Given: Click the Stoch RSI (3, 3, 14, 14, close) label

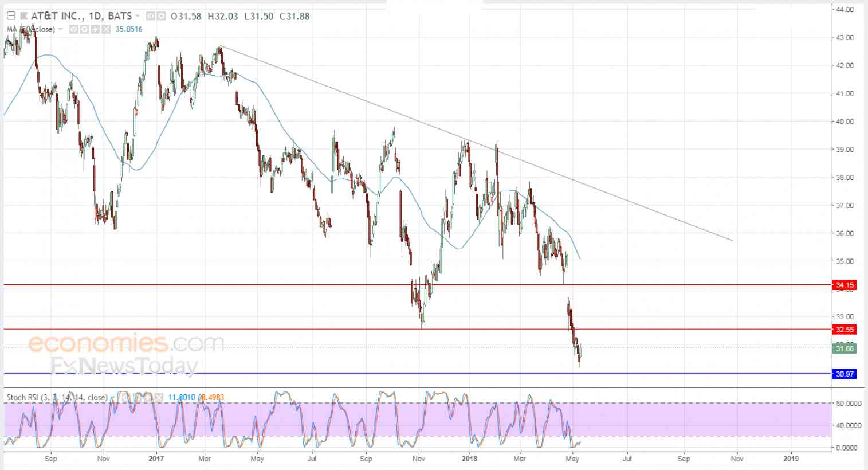Looking at the screenshot, I should point(57,397).
